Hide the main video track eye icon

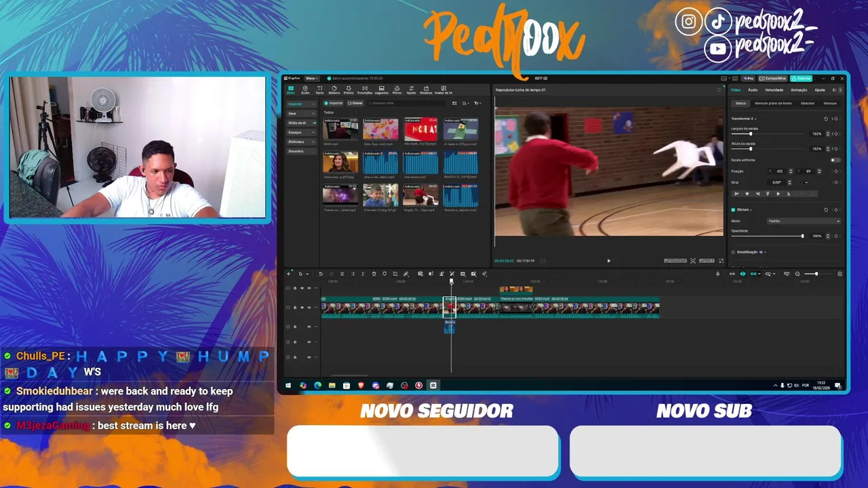[x=302, y=308]
